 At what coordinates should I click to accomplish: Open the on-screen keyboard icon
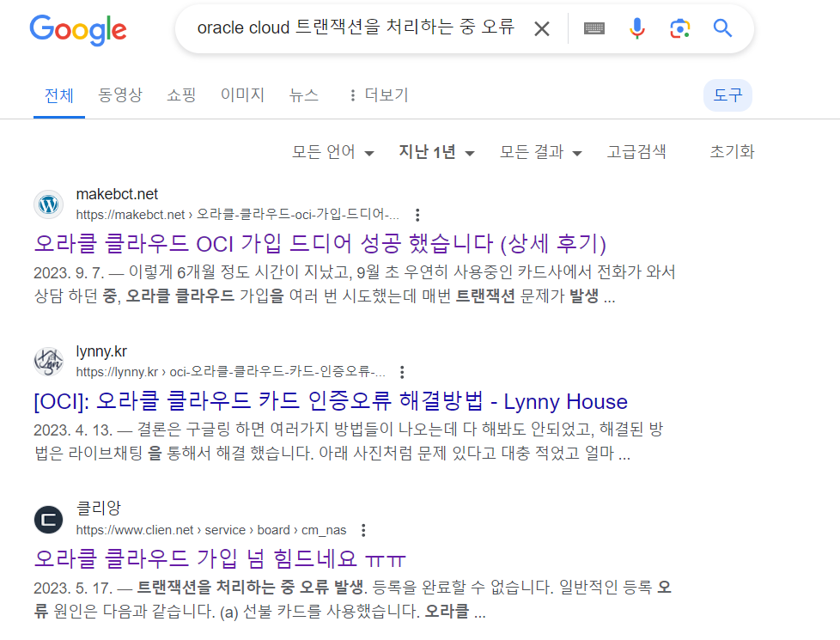[x=594, y=28]
